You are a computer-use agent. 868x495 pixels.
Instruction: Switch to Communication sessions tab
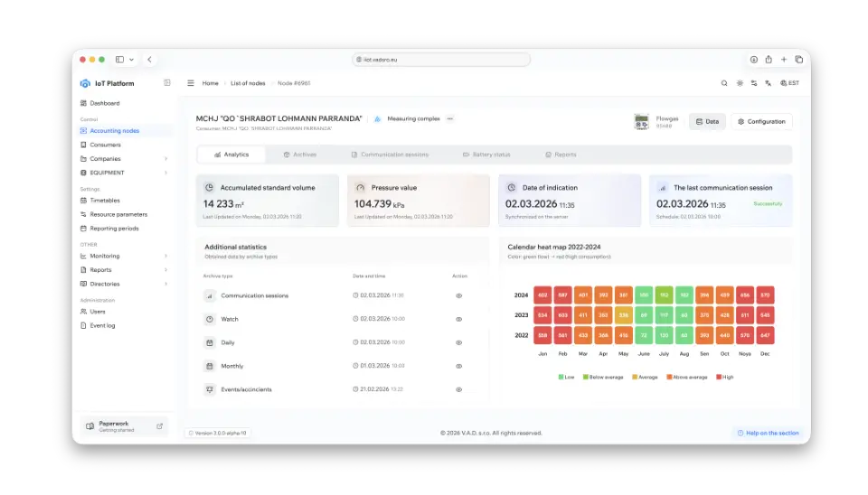(390, 154)
